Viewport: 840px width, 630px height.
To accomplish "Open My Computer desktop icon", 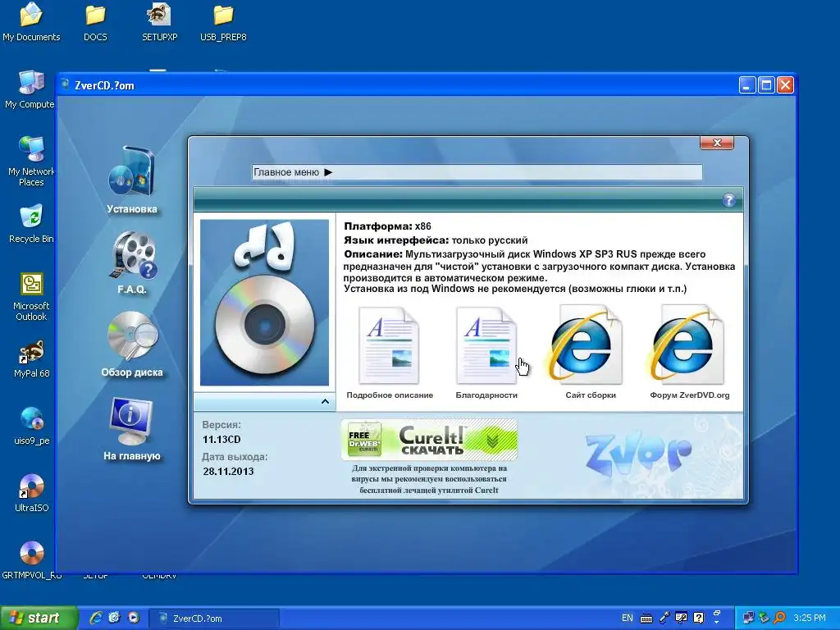I will [30, 89].
